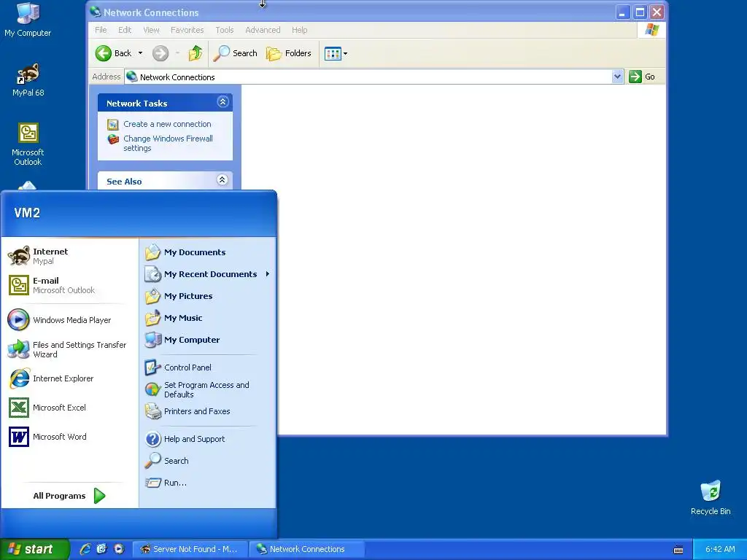Launch Internet Explorer from Start menu

click(x=69, y=378)
